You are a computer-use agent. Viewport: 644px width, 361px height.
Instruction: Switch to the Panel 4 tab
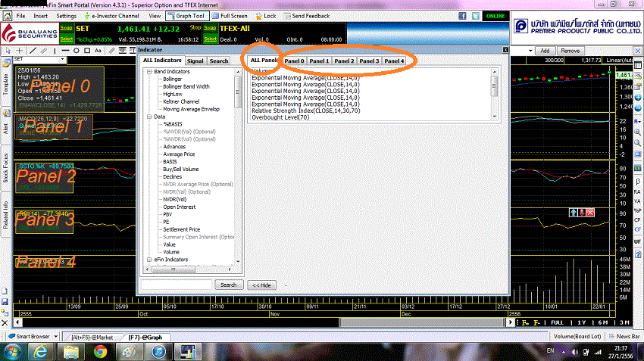[394, 61]
